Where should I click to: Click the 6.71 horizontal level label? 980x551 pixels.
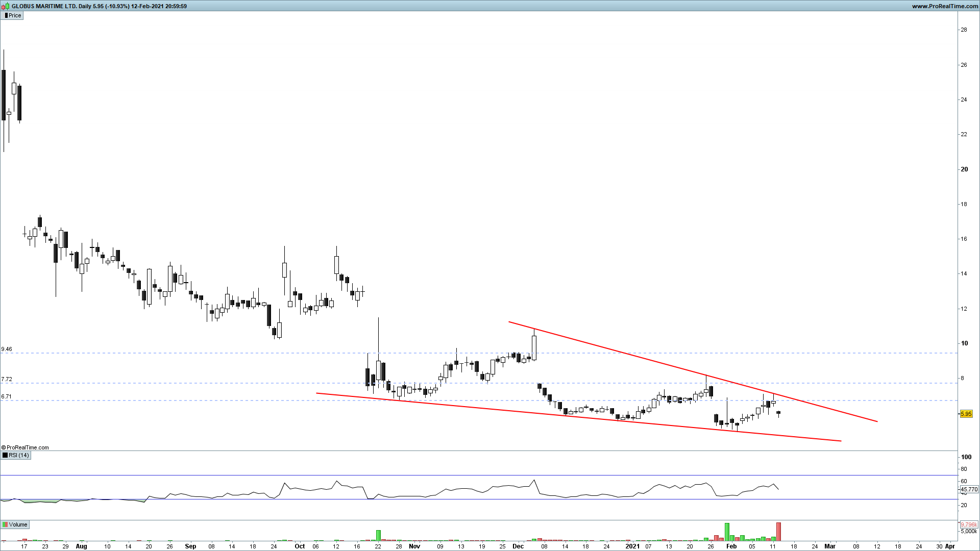click(x=7, y=396)
